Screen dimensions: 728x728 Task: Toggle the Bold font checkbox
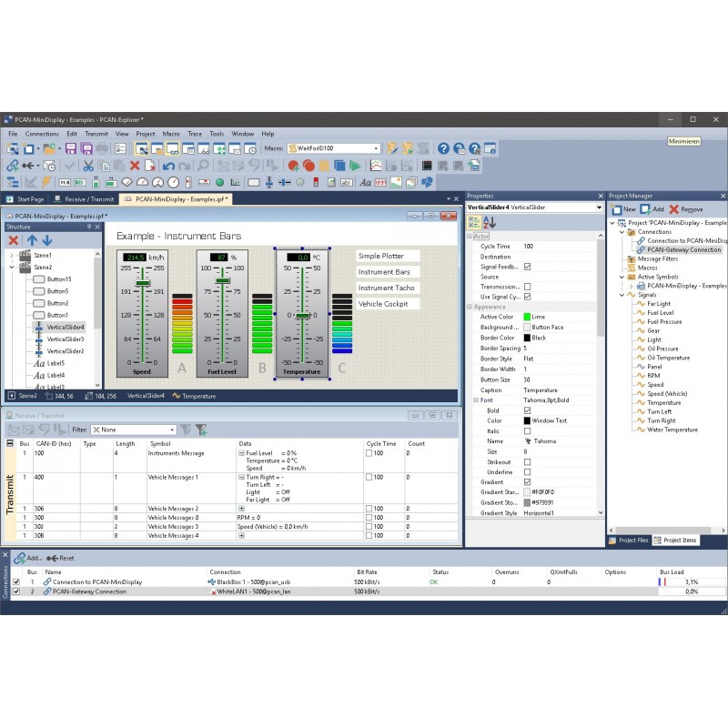pos(528,410)
